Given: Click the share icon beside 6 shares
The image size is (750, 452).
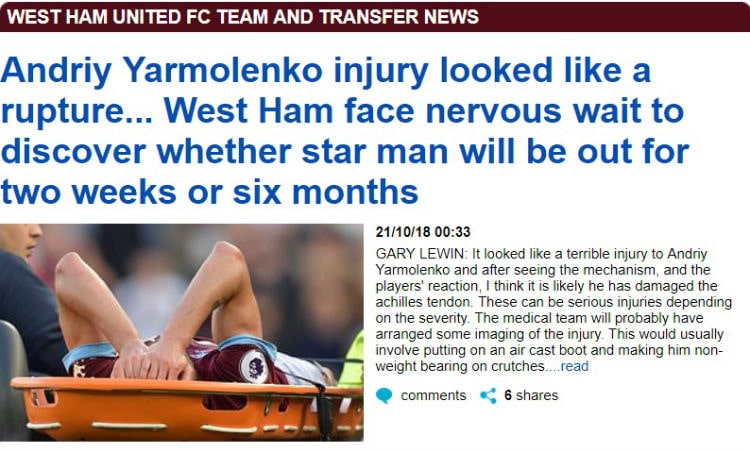Looking at the screenshot, I should (x=488, y=396).
